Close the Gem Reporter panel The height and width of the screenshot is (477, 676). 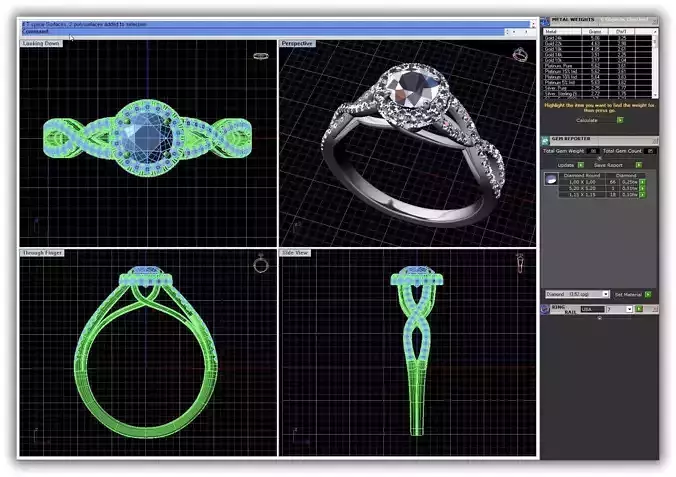(x=655, y=141)
